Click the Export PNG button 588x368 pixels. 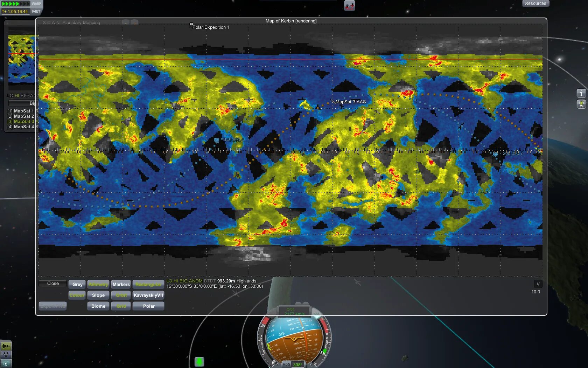53,306
